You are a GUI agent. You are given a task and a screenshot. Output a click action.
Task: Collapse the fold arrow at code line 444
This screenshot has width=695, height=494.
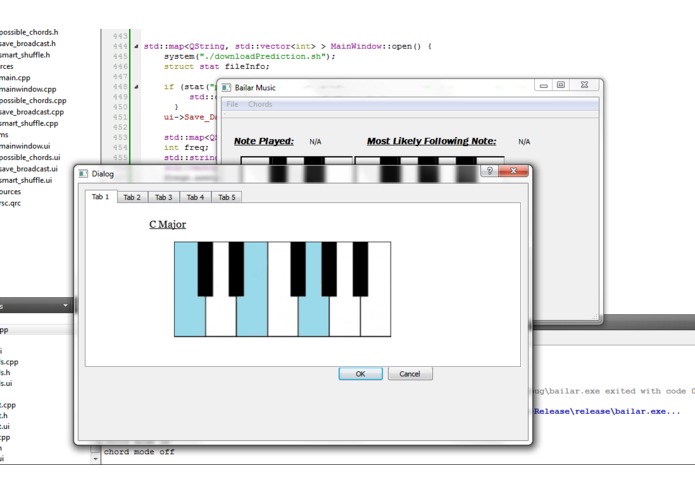[x=136, y=46]
